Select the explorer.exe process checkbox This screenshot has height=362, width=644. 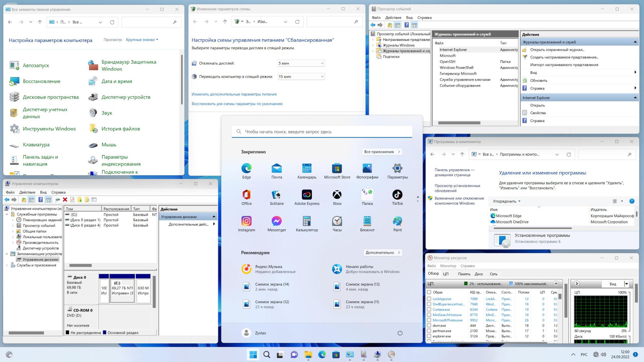(x=429, y=336)
